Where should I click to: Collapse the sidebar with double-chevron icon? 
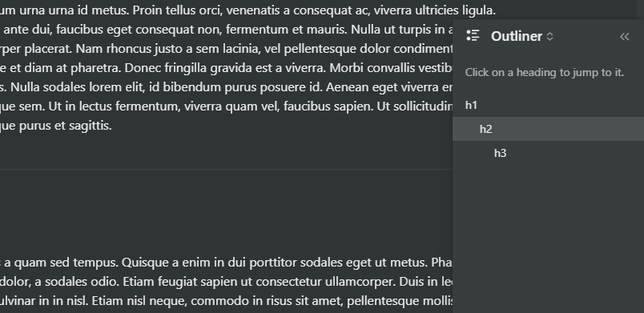[624, 37]
